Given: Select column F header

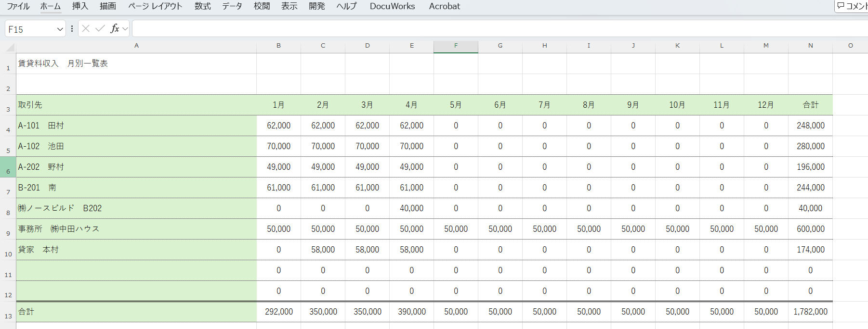Looking at the screenshot, I should pyautogui.click(x=456, y=46).
